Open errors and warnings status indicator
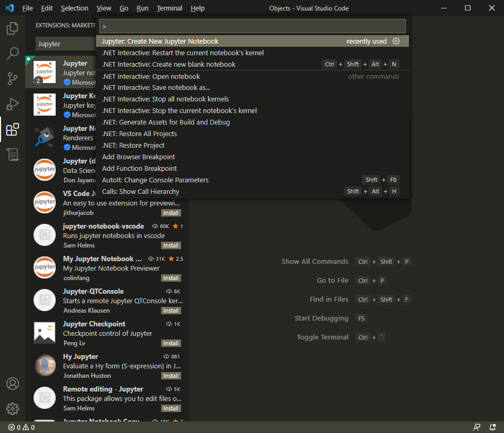Image resolution: width=504 pixels, height=433 pixels. [22, 427]
